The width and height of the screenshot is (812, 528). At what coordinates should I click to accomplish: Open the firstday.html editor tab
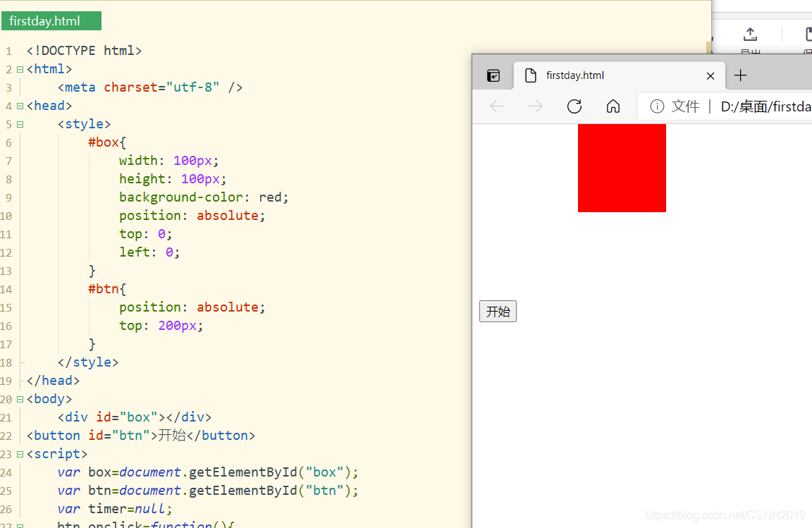pos(51,21)
